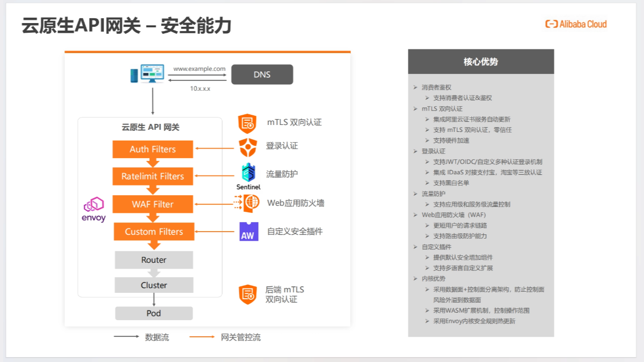Select the Custom Filters block
644x362 pixels.
click(x=153, y=232)
